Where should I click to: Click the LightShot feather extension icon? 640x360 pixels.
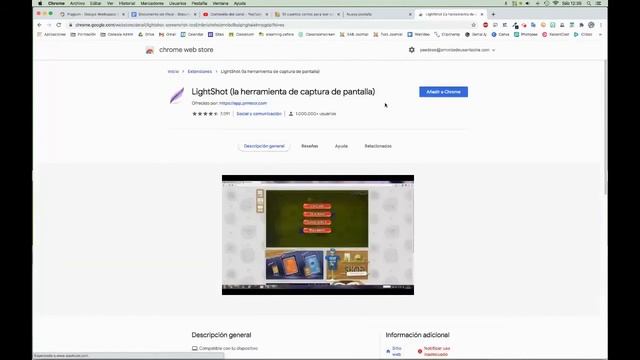pos(177,96)
